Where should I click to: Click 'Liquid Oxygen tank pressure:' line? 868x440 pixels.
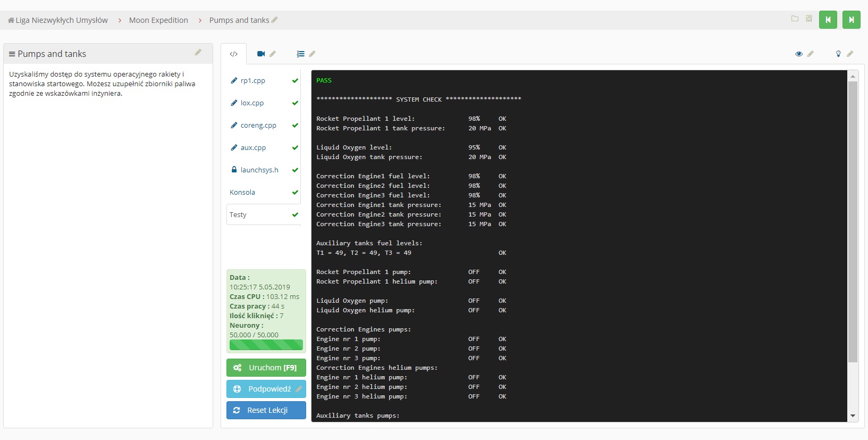369,157
